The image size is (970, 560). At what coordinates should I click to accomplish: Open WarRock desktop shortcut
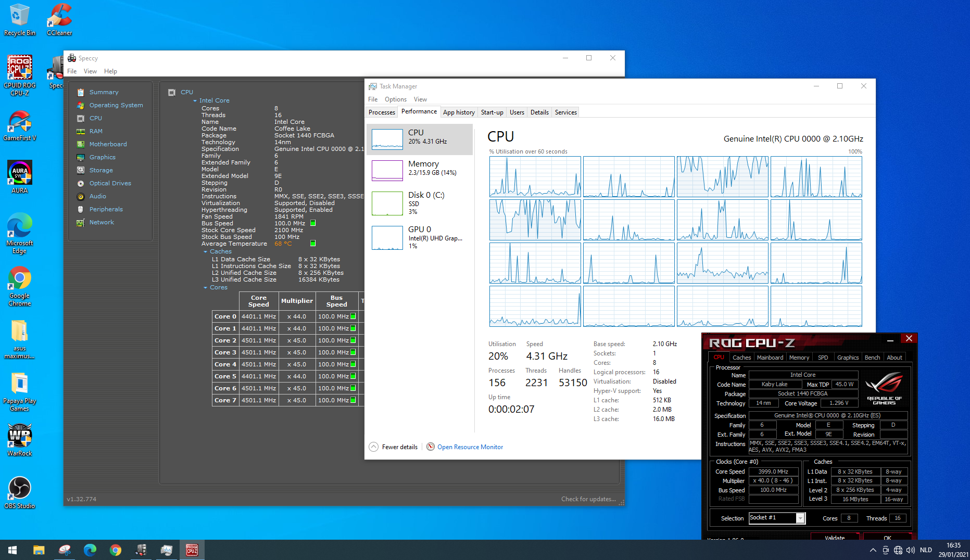[x=19, y=440]
